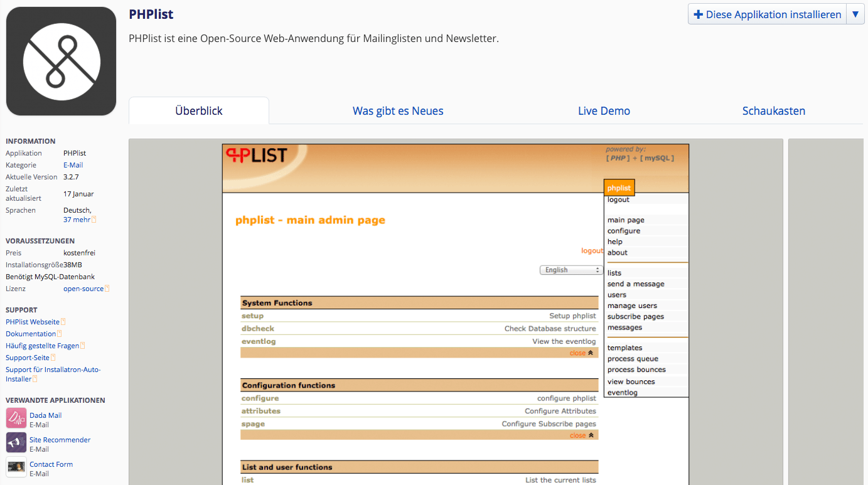
Task: Open the install options dropdown arrow
Action: (x=855, y=14)
